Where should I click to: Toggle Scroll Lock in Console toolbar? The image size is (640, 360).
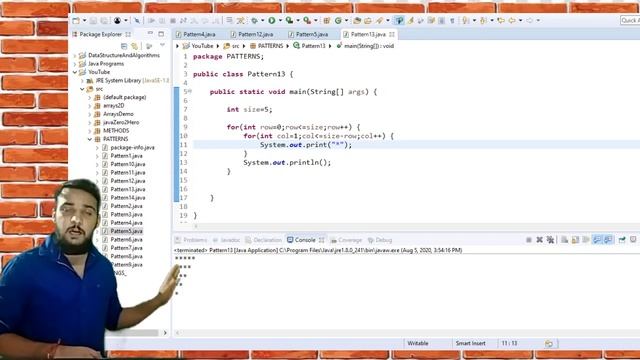point(575,240)
